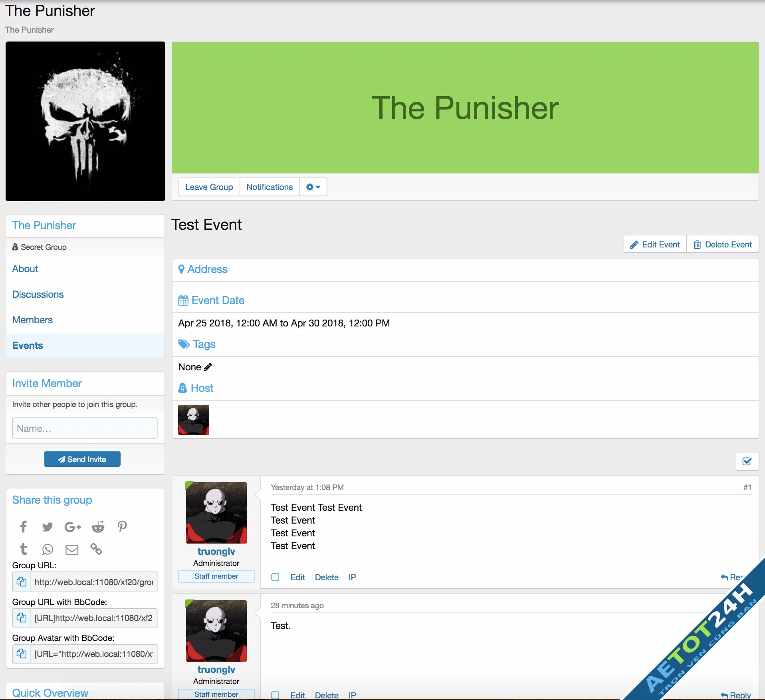The image size is (765, 700).
Task: Switch to the Discussions tab
Action: point(38,295)
